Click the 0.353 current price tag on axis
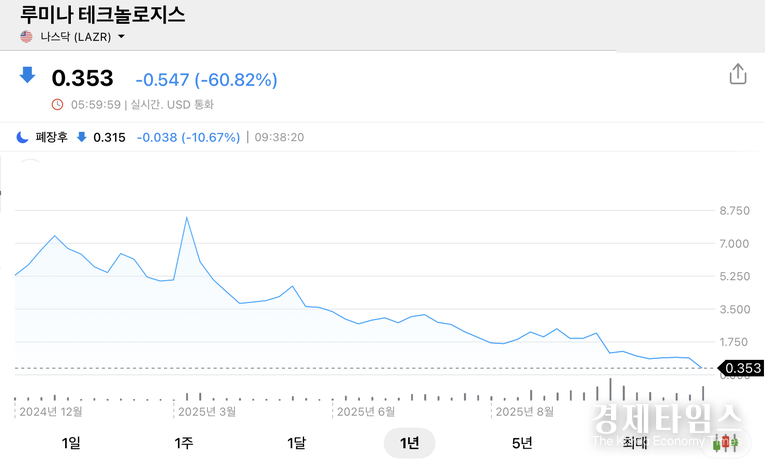 (x=742, y=368)
